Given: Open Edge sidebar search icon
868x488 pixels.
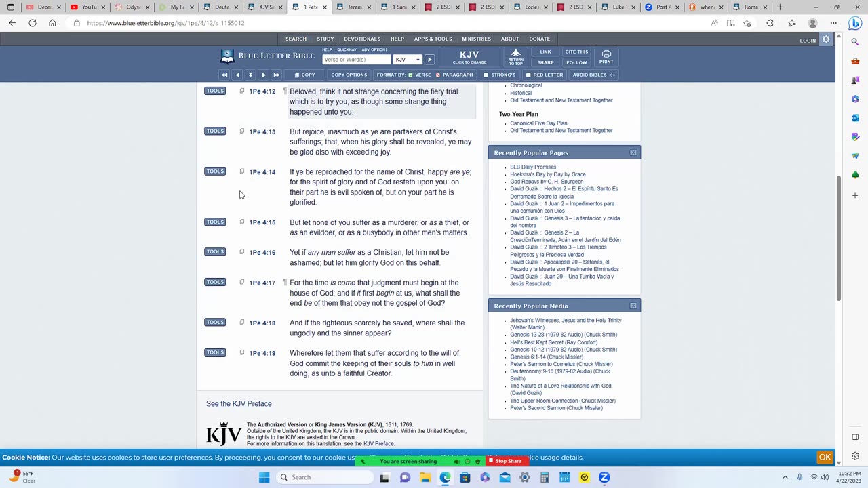Looking at the screenshot, I should tap(855, 42).
